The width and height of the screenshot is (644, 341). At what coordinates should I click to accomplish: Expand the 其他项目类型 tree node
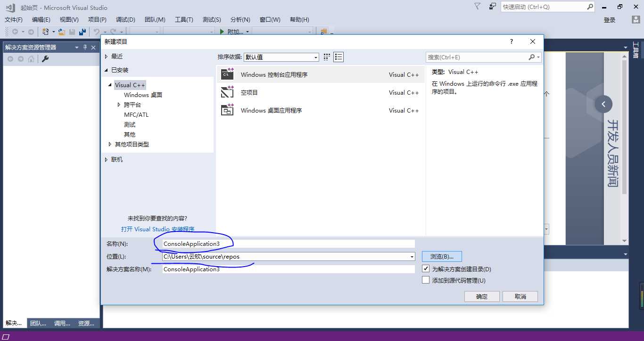click(110, 144)
